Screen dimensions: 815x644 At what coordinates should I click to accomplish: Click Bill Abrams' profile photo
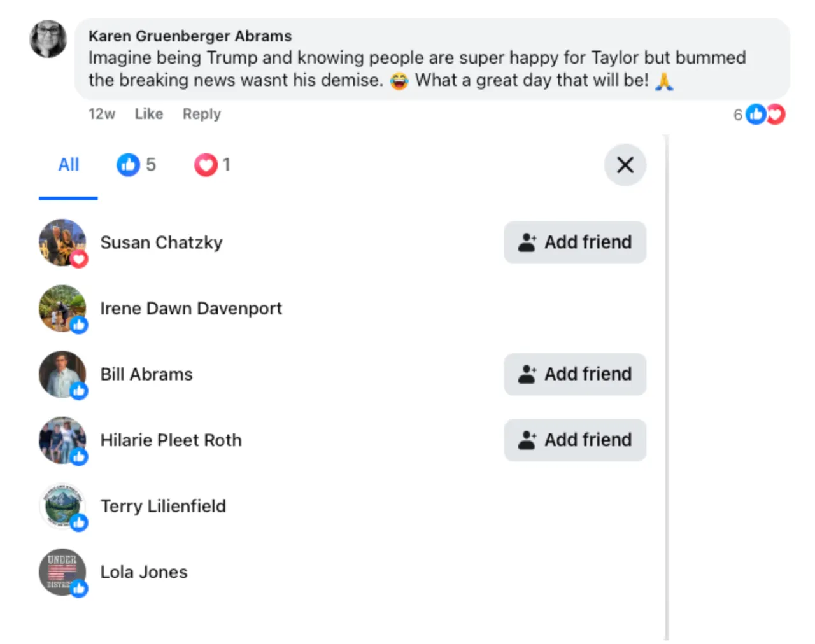pyautogui.click(x=62, y=374)
